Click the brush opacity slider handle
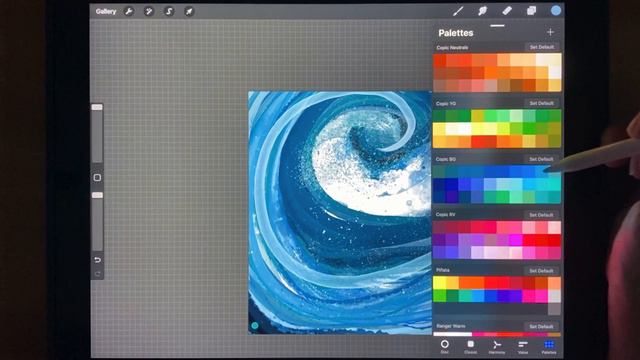640x360 pixels. coord(97,195)
